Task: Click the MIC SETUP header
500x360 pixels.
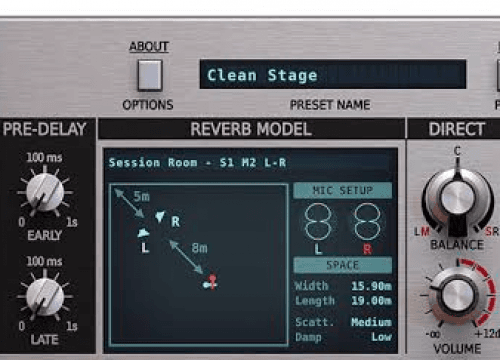Action: [343, 191]
